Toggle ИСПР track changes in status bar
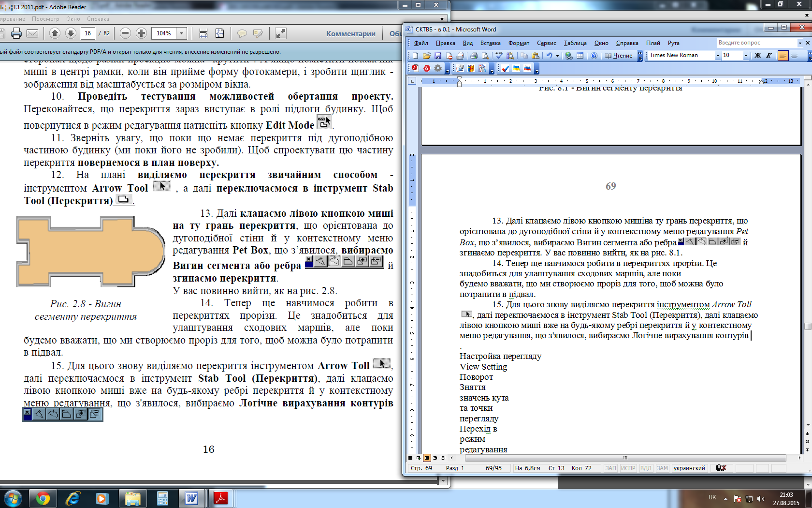The height and width of the screenshot is (508, 812). (x=628, y=468)
